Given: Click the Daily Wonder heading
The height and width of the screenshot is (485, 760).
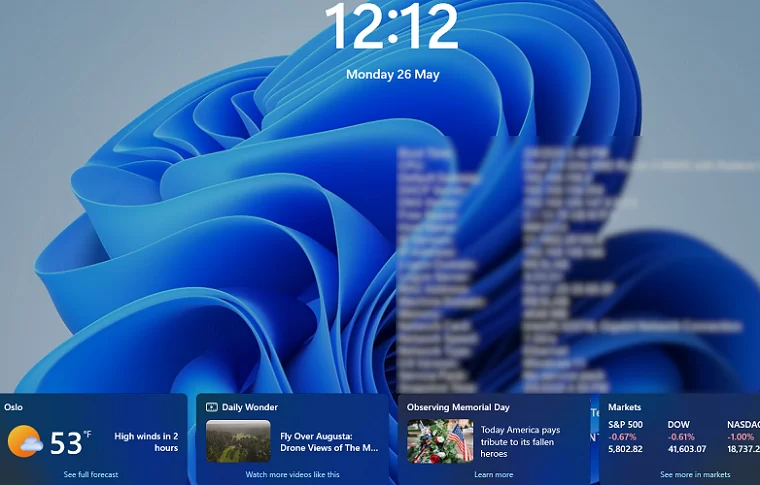Looking at the screenshot, I should pyautogui.click(x=250, y=407).
